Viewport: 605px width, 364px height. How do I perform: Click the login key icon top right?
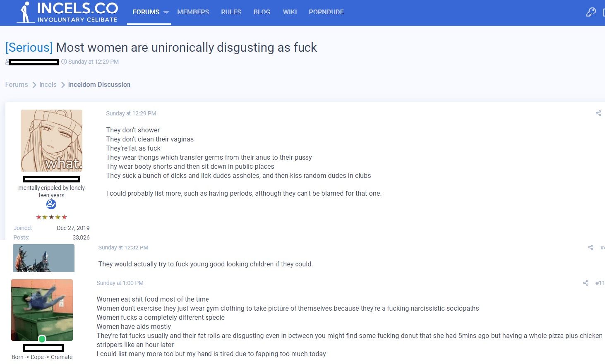pos(590,12)
